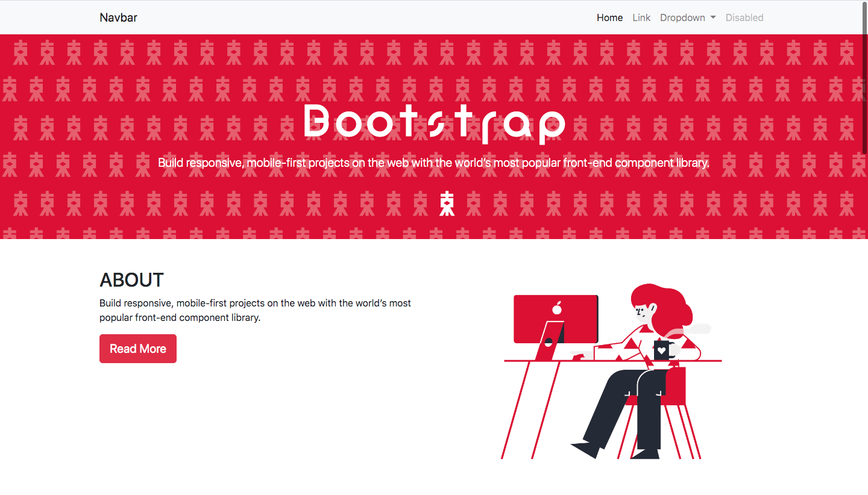Click the ABOUT section heading
This screenshot has height=495, width=868.
[x=131, y=280]
